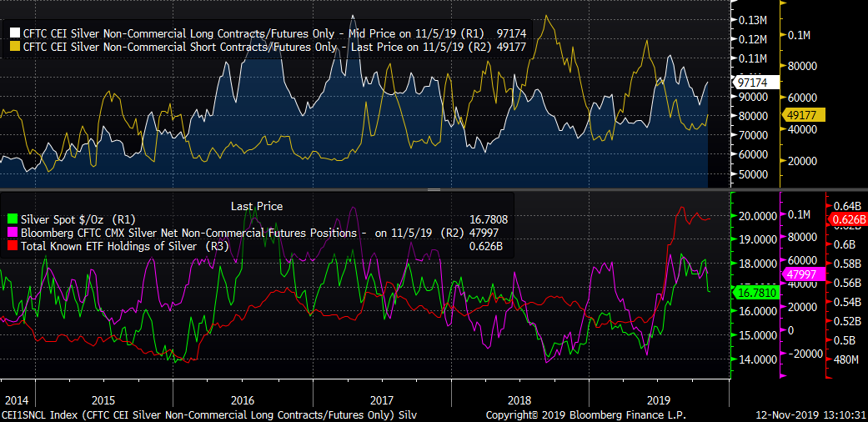Click the yellow 49177 axis value tag
This screenshot has width=868, height=422.
(x=802, y=115)
